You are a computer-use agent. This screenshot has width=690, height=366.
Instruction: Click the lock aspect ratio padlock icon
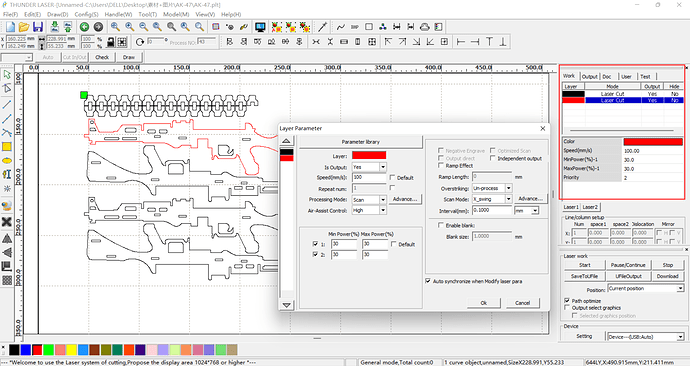111,42
